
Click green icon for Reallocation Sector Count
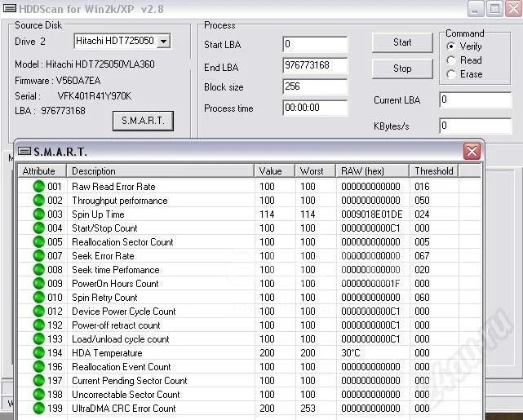pyautogui.click(x=39, y=242)
